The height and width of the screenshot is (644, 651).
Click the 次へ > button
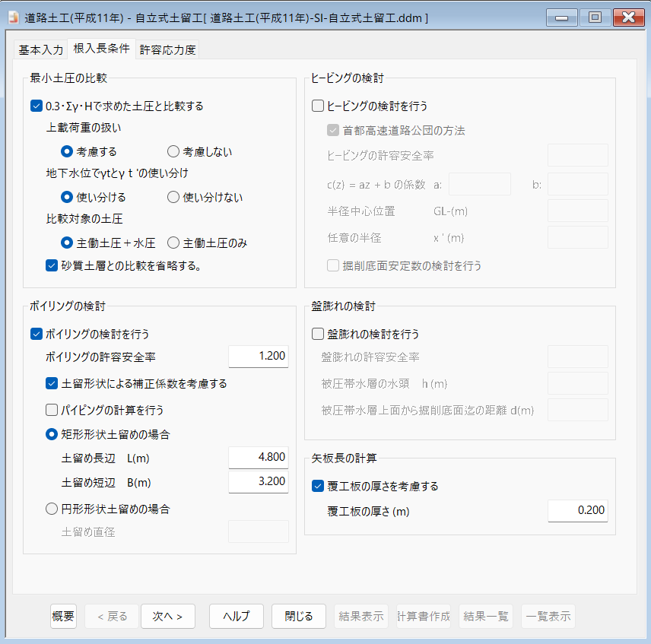[x=167, y=617]
